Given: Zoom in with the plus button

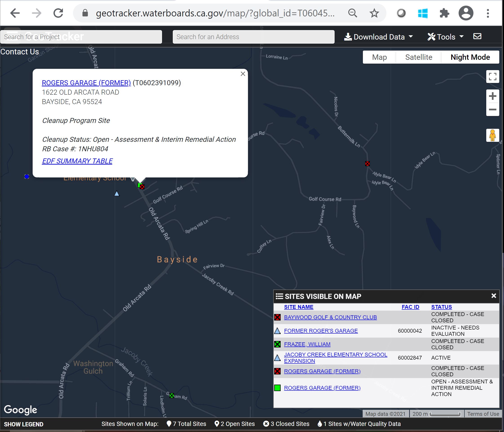Looking at the screenshot, I should [492, 96].
